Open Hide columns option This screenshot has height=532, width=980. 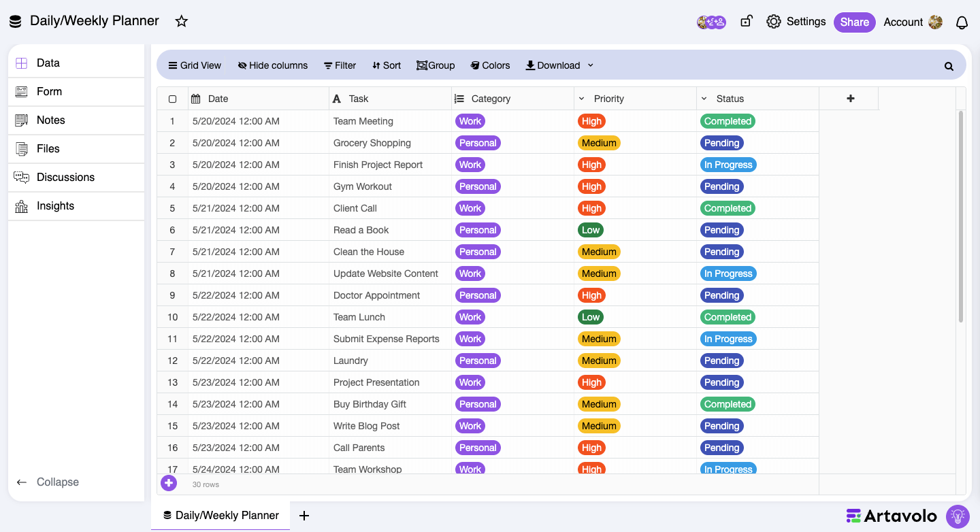273,65
